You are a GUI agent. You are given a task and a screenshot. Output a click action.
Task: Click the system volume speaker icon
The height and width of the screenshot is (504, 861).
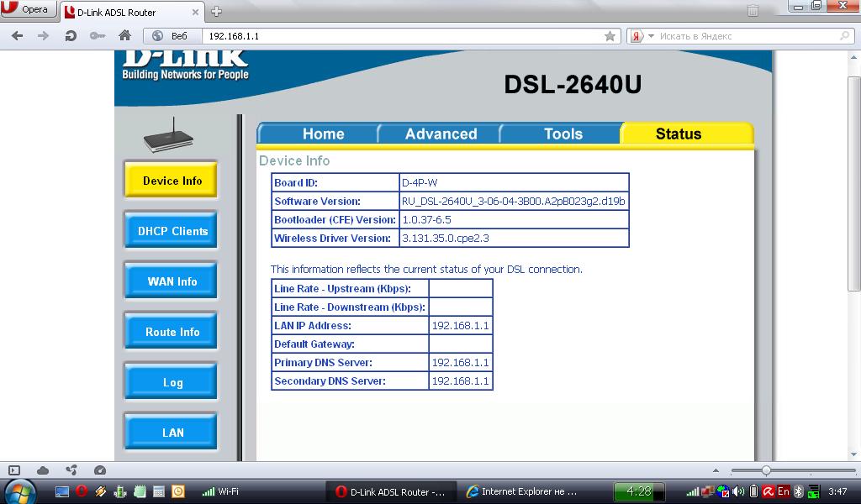pyautogui.click(x=738, y=491)
